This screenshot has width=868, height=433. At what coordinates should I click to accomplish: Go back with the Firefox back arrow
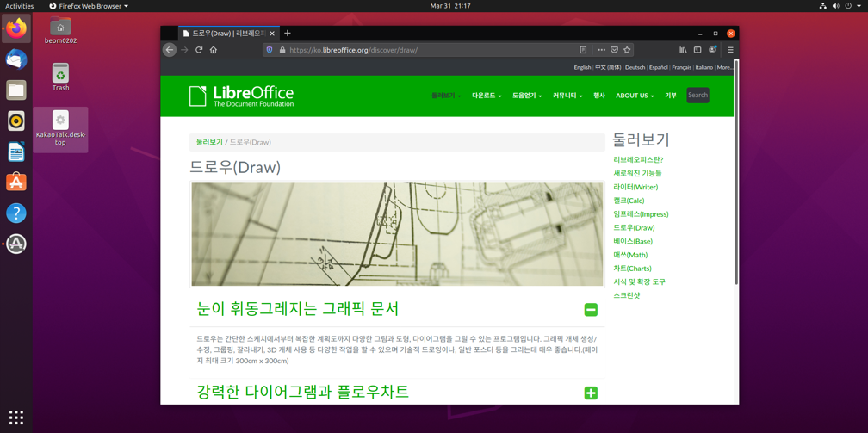tap(170, 49)
